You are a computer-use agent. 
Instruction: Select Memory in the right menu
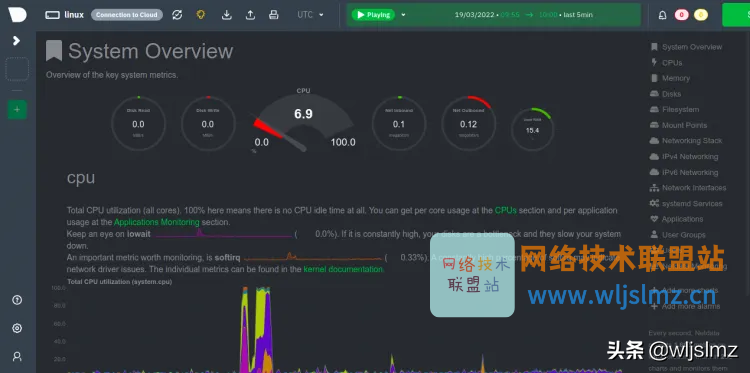pyautogui.click(x=670, y=78)
